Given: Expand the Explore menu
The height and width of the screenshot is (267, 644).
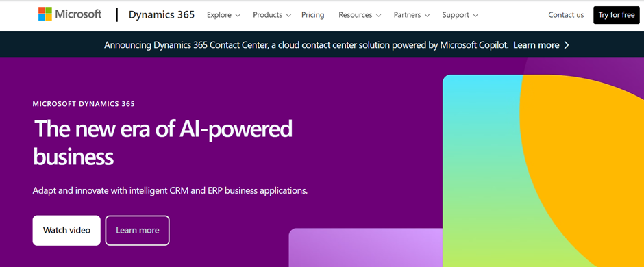Looking at the screenshot, I should pyautogui.click(x=223, y=15).
